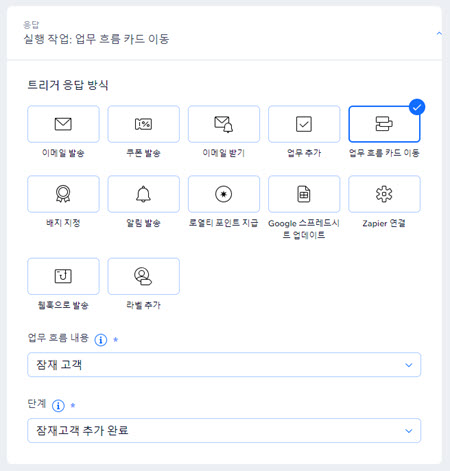The image size is (450, 471).
Task: Click the info icon next to 업무 흐름 내용
Action: [101, 340]
